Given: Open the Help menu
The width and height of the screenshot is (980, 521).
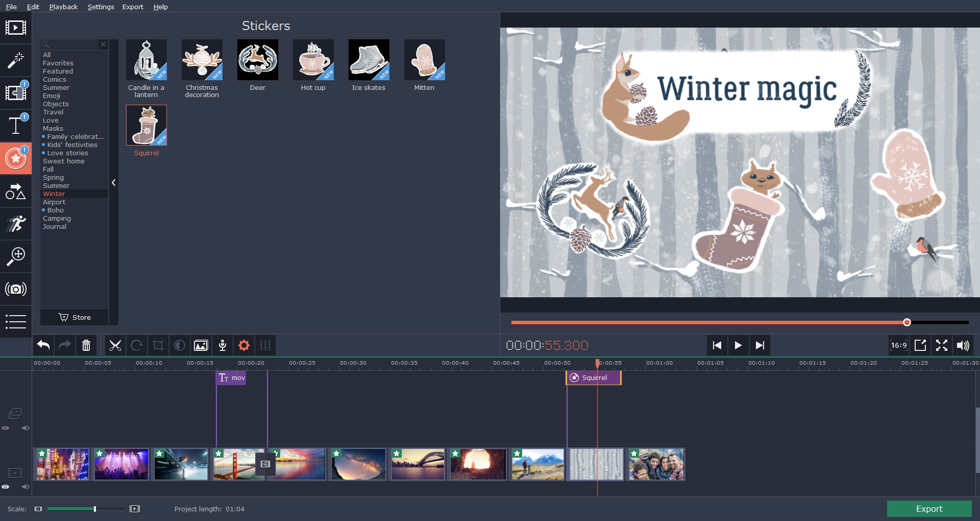Looking at the screenshot, I should (160, 7).
